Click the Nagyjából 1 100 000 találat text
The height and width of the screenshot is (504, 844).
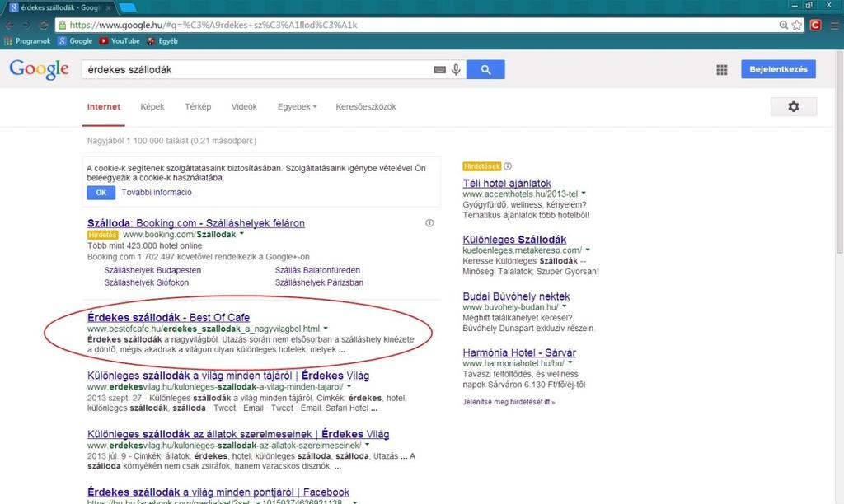click(x=171, y=141)
